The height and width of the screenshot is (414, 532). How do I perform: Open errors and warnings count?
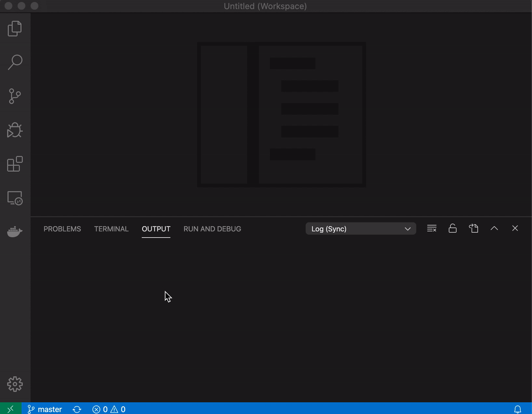tap(109, 409)
